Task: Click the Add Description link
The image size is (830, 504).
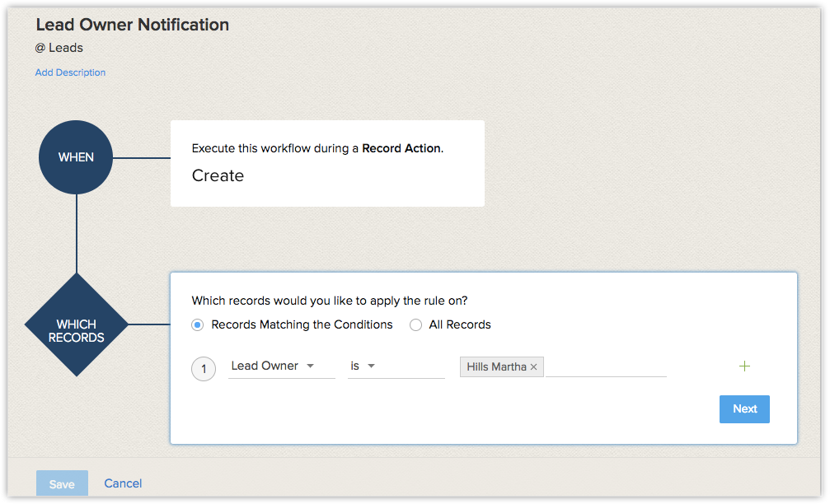Action: pyautogui.click(x=70, y=72)
